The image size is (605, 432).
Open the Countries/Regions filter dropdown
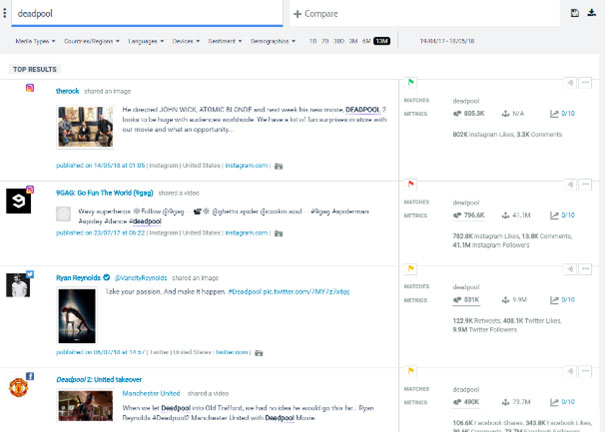[x=92, y=41]
